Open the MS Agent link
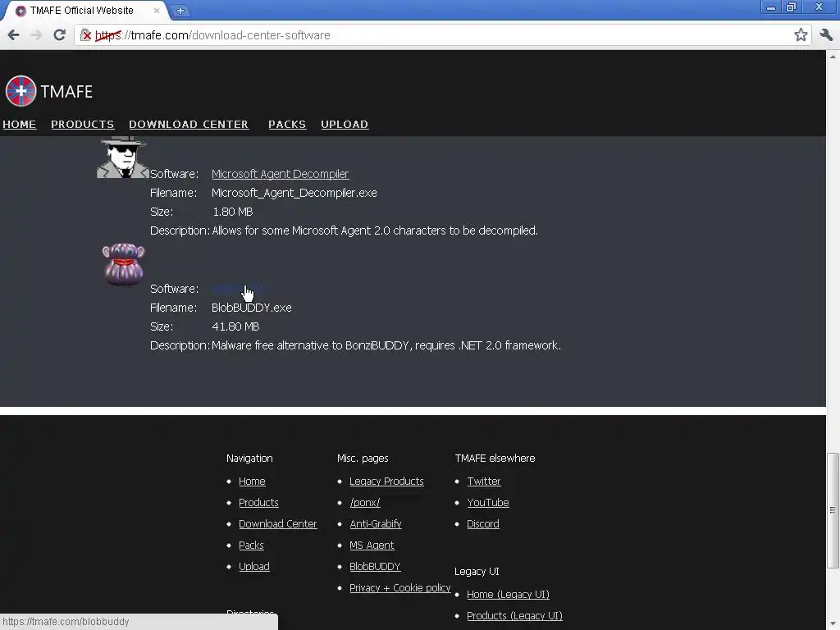Image resolution: width=840 pixels, height=630 pixels. click(372, 546)
